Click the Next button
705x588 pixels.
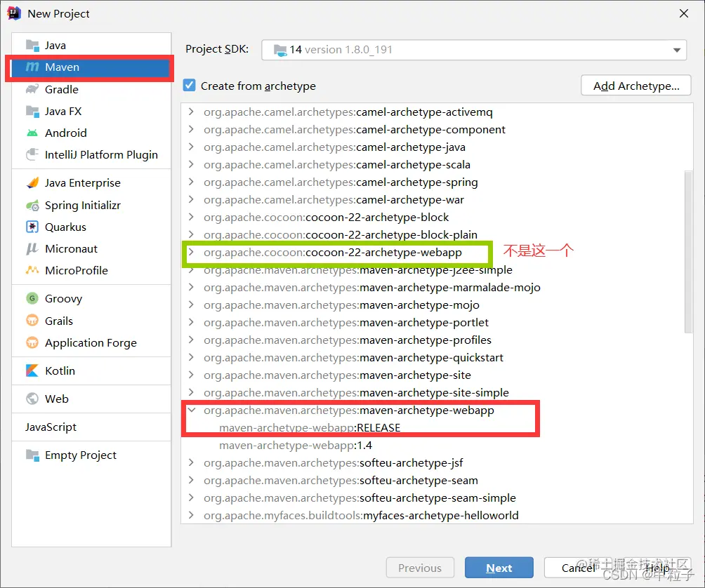click(499, 568)
